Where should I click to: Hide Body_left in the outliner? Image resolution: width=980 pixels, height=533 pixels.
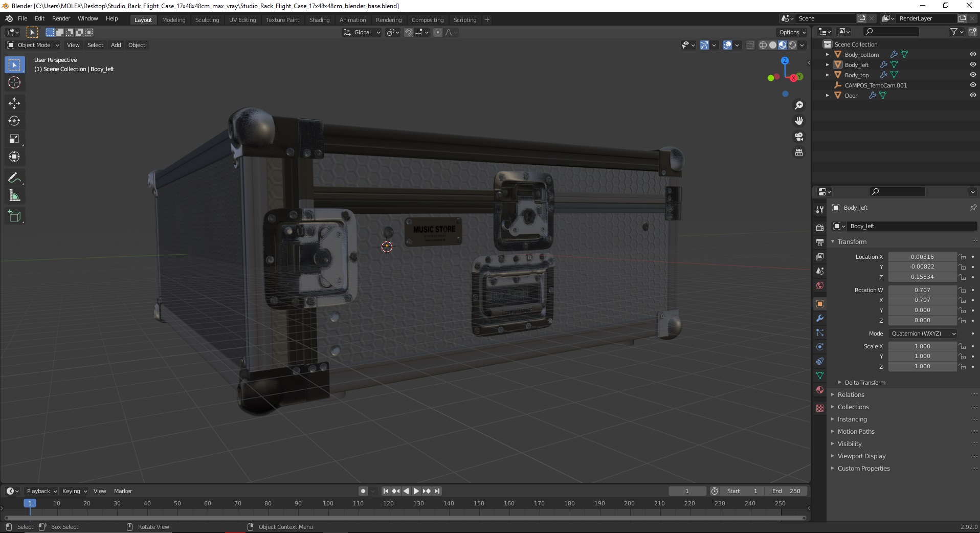972,64
